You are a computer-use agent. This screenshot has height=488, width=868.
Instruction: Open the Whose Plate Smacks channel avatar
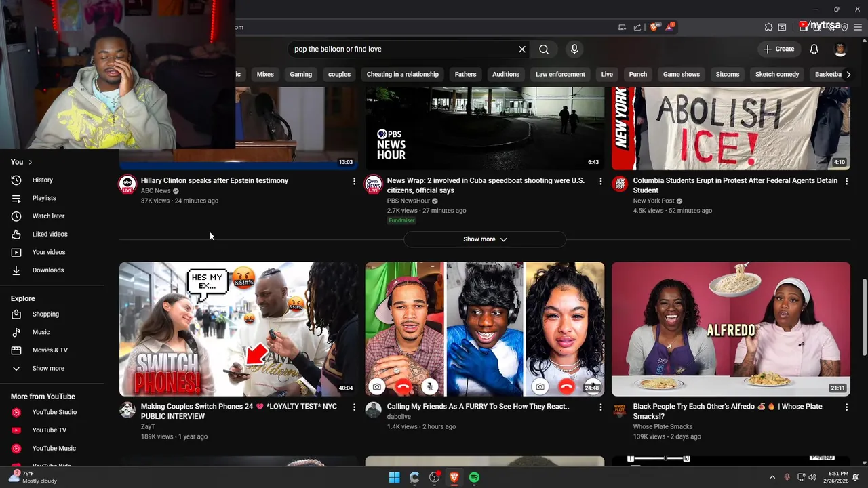coord(620,410)
